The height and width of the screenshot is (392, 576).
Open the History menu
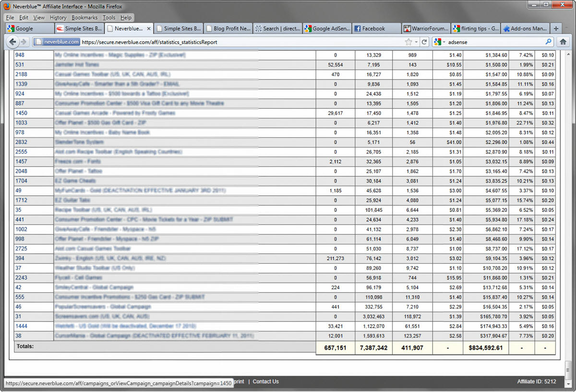58,17
